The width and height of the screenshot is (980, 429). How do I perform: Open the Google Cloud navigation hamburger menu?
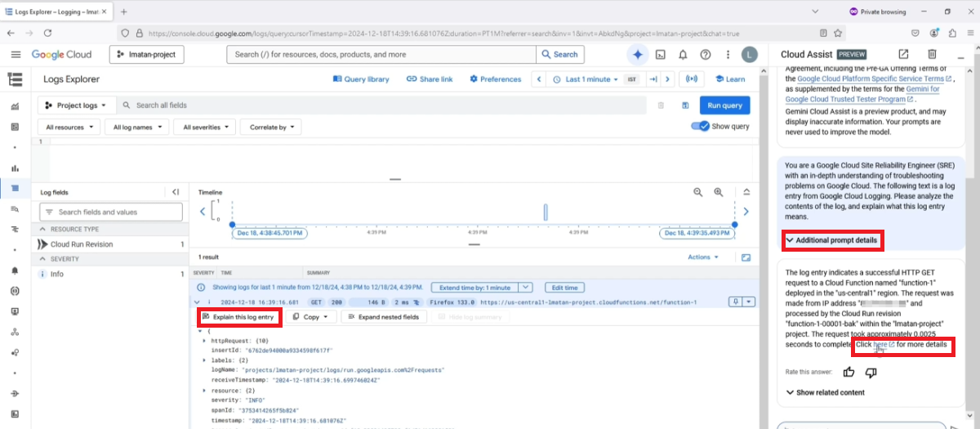(x=16, y=55)
